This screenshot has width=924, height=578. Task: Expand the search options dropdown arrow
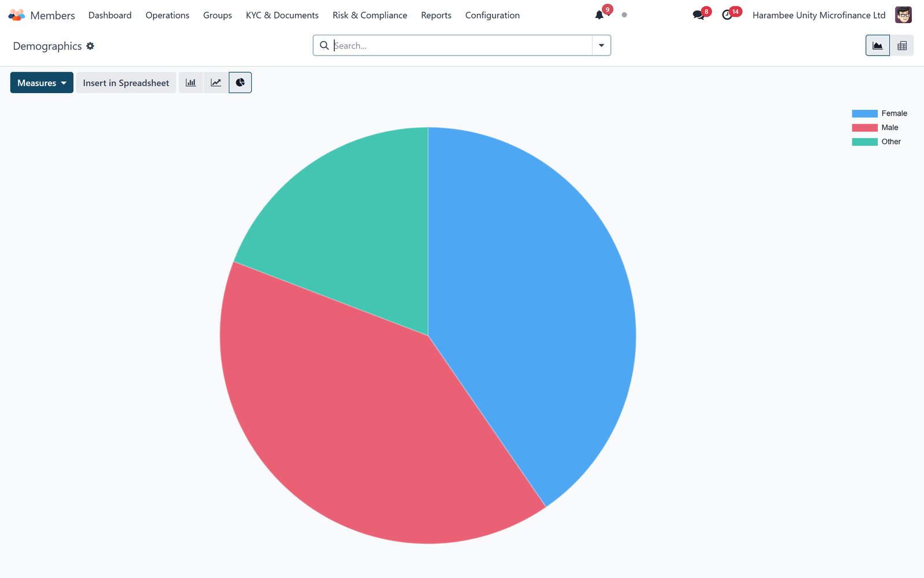601,46
